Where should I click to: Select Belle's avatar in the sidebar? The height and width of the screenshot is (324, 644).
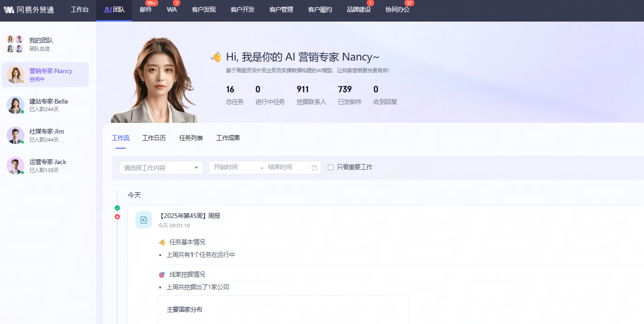click(x=15, y=105)
